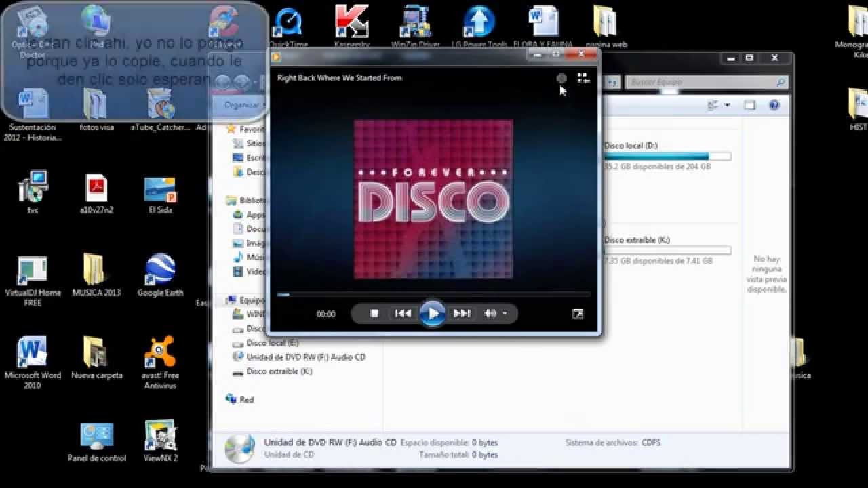Click the refresh button beside the search box

pos(612,82)
